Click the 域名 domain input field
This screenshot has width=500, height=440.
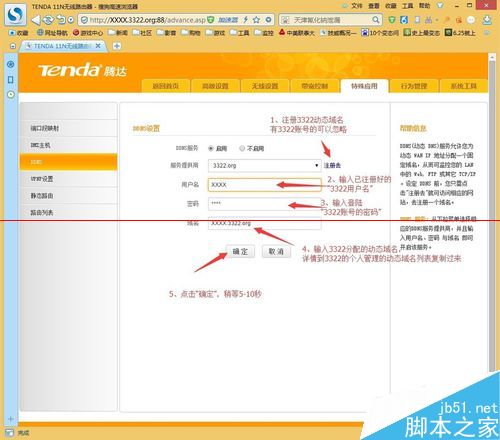pos(265,223)
